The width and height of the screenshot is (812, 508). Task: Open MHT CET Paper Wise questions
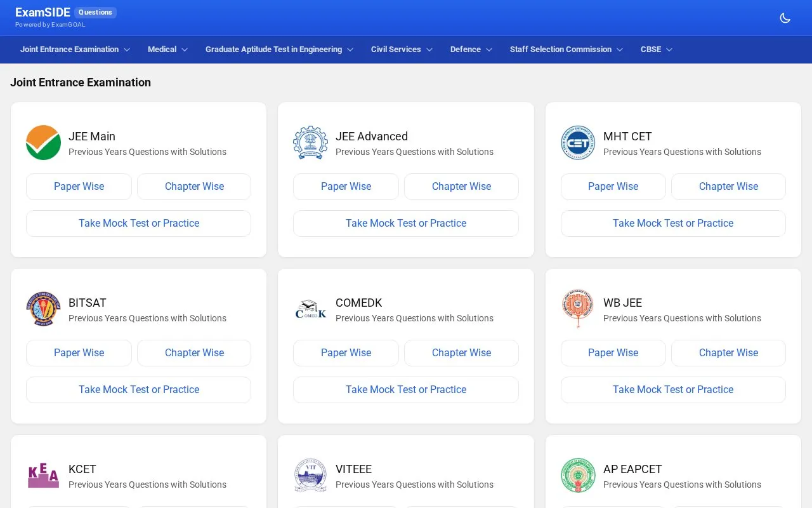(613, 187)
